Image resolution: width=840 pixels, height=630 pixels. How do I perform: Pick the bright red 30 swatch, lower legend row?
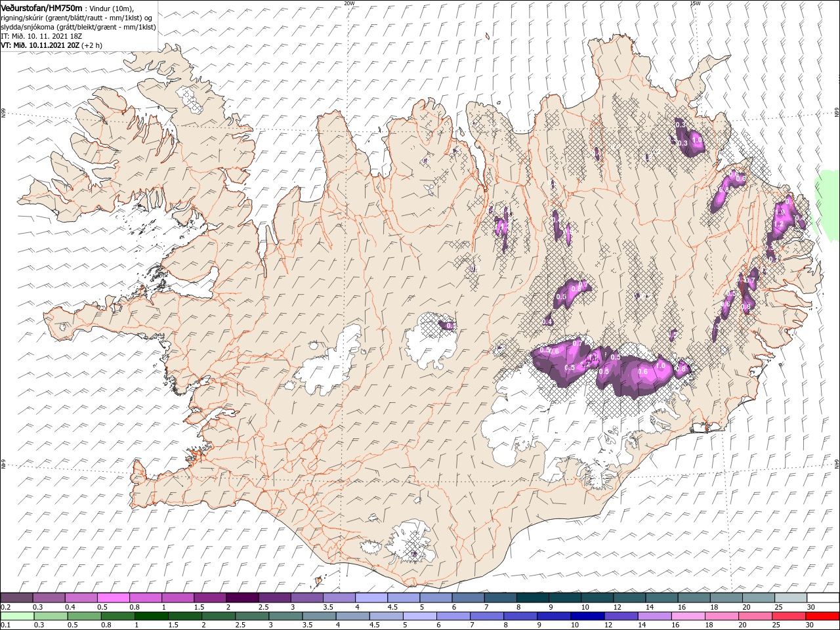[x=823, y=616]
